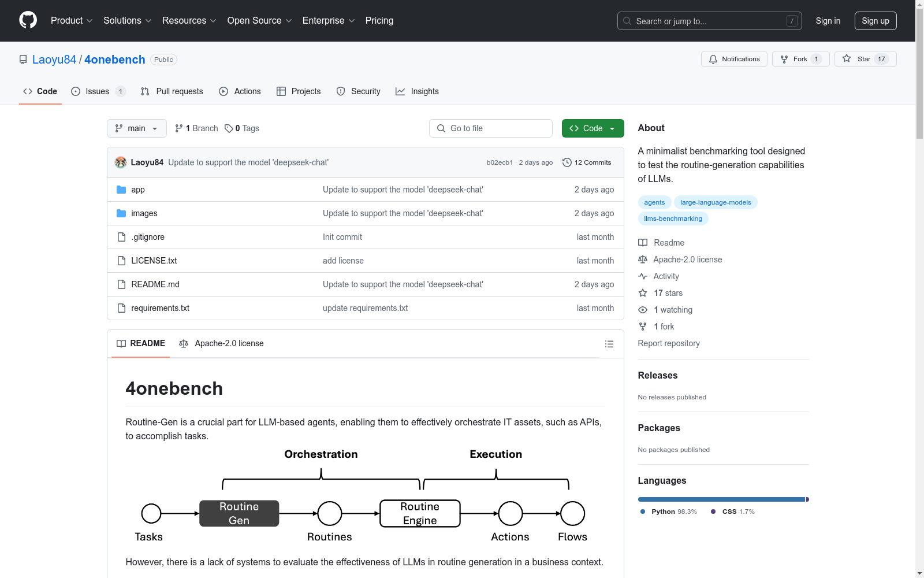Screen dimensions: 924x578
Task: Switch to the Code tab
Action: point(40,91)
